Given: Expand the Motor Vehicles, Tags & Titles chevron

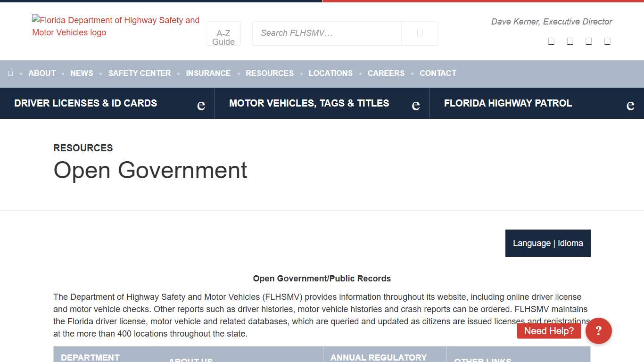Looking at the screenshot, I should [415, 105].
